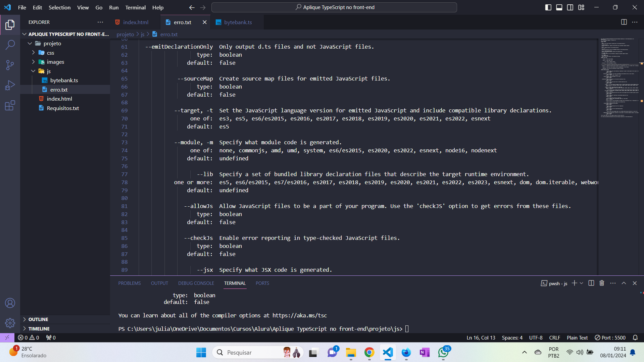The width and height of the screenshot is (644, 362).
Task: Open Customize Layout options
Action: [x=581, y=7]
